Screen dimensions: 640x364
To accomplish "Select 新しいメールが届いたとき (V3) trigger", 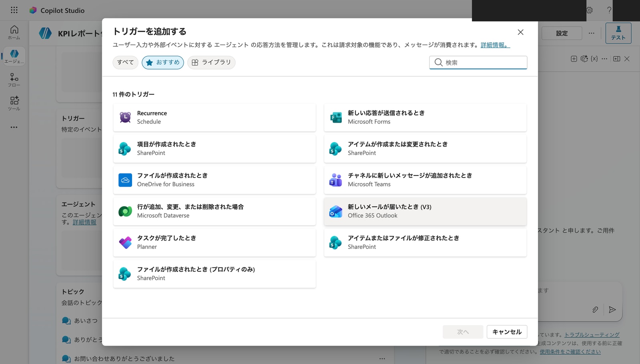I will pos(425,211).
